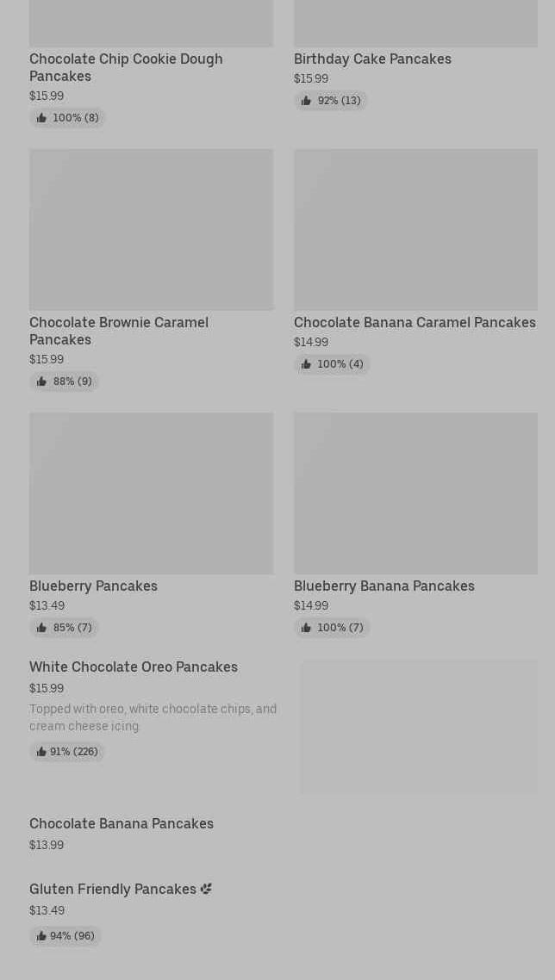Click thumbs-up icon for Blueberry Banana Pancakes

[x=306, y=628]
